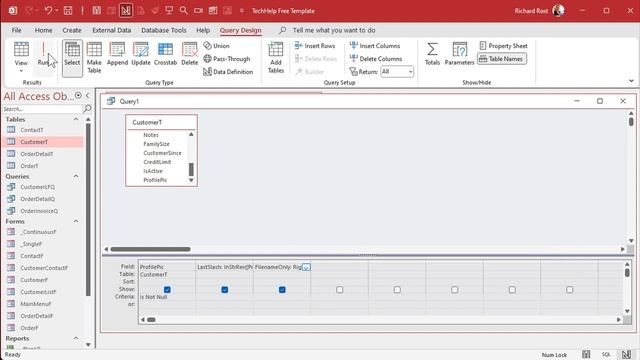Viewport: 640px width, 360px height.
Task: Click the CreditLimit field in CustomerT
Action: 157,162
